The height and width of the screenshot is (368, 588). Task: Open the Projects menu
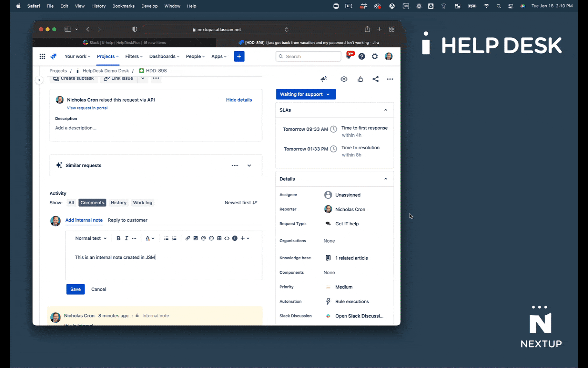click(x=108, y=56)
